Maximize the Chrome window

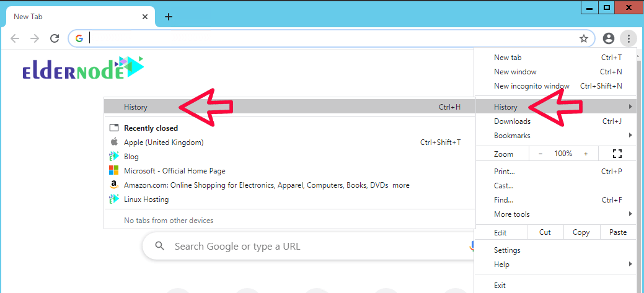pyautogui.click(x=607, y=7)
